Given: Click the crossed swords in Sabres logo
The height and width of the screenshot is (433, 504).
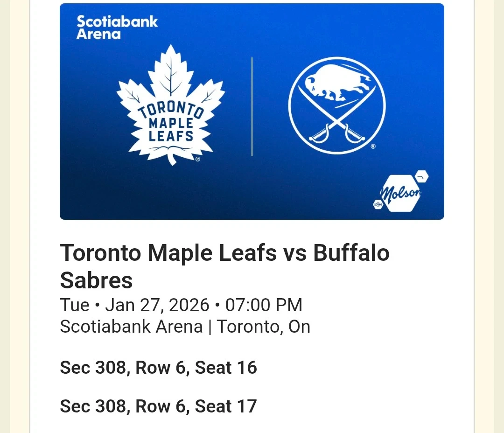Looking at the screenshot, I should tap(337, 122).
